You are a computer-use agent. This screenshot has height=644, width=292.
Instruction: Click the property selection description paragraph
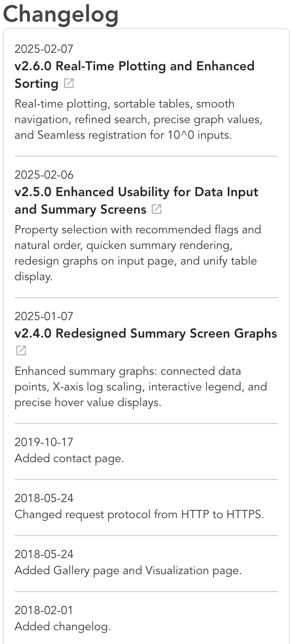(x=138, y=253)
